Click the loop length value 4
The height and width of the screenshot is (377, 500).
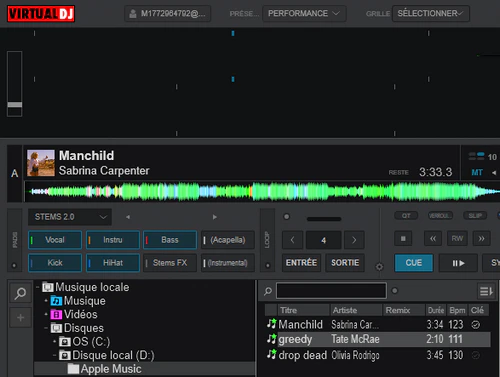tap(323, 240)
